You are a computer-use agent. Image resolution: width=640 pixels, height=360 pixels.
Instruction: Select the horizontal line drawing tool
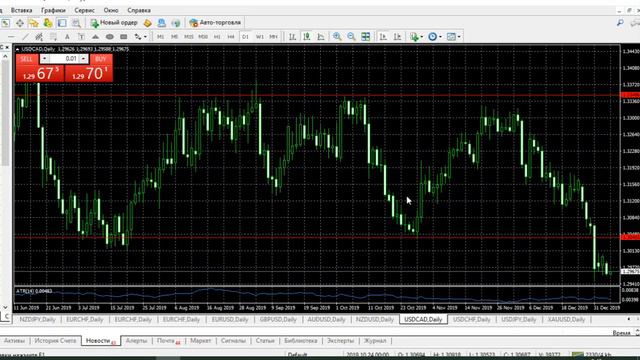click(x=11, y=37)
